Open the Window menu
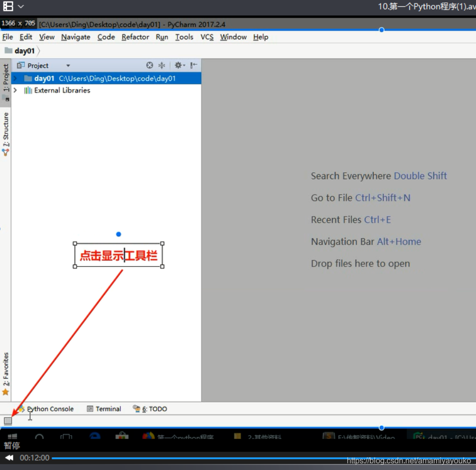 [x=233, y=37]
